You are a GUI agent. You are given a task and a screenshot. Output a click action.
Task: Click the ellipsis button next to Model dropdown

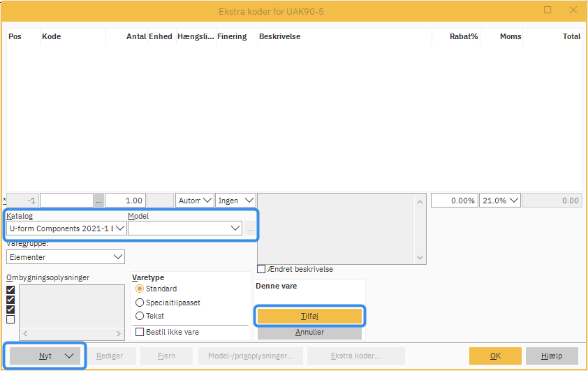coord(250,228)
